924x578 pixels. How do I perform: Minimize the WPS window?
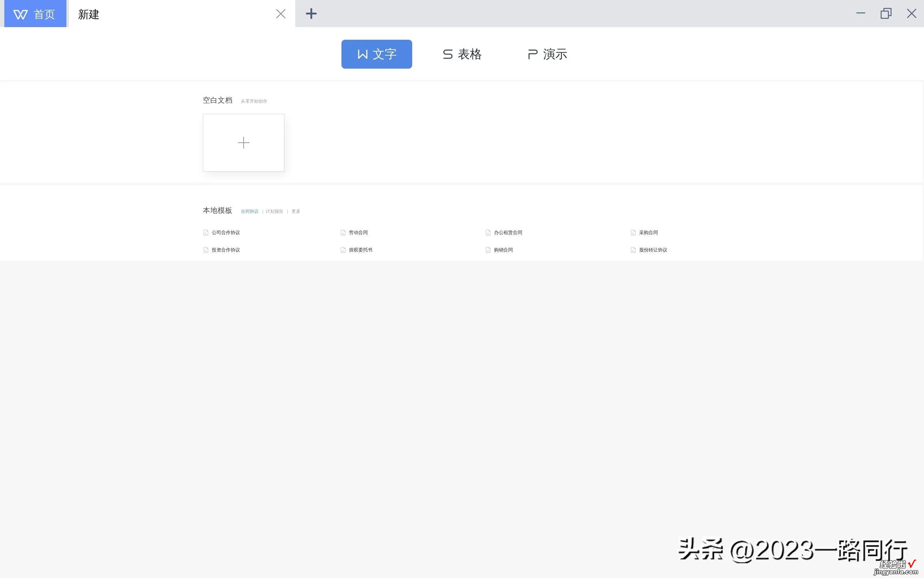pyautogui.click(x=860, y=13)
